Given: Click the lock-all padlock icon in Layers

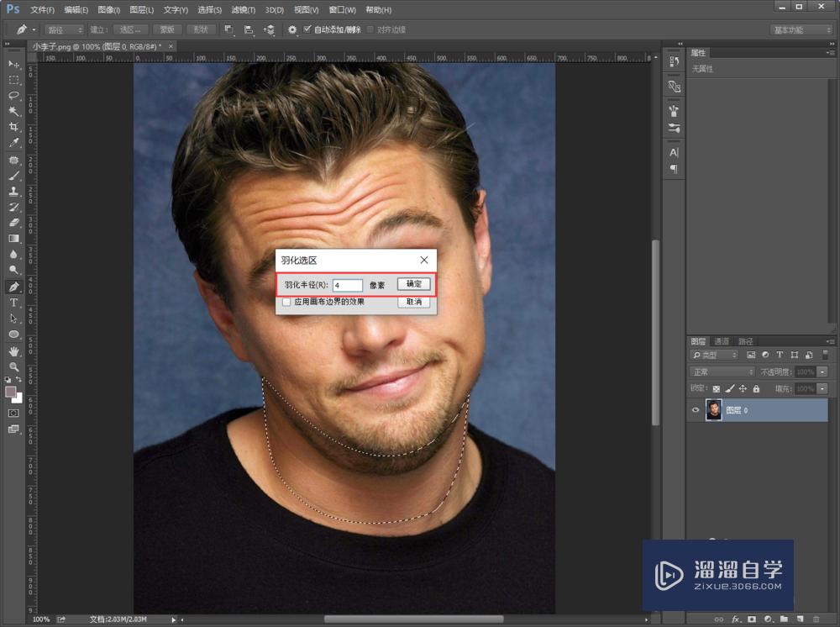Looking at the screenshot, I should [756, 389].
